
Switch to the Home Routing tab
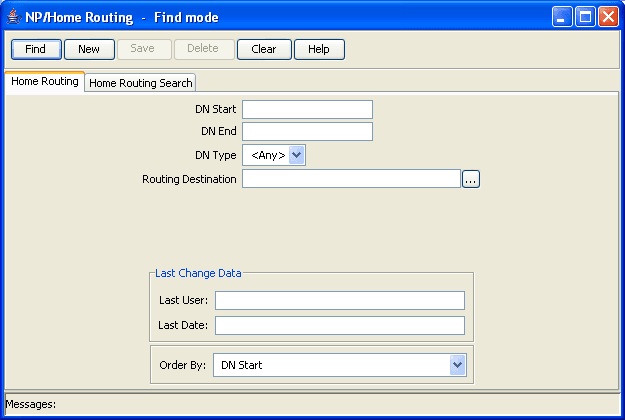tap(45, 82)
